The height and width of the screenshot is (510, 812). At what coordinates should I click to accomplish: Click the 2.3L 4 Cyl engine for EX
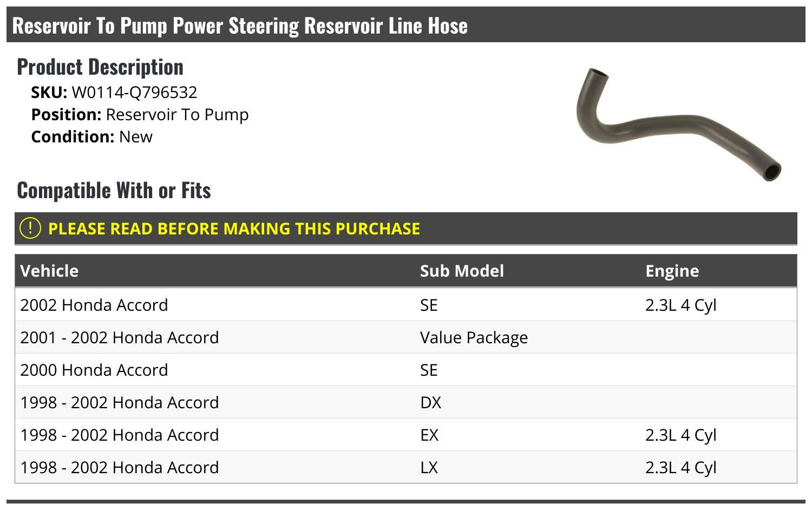click(x=680, y=435)
